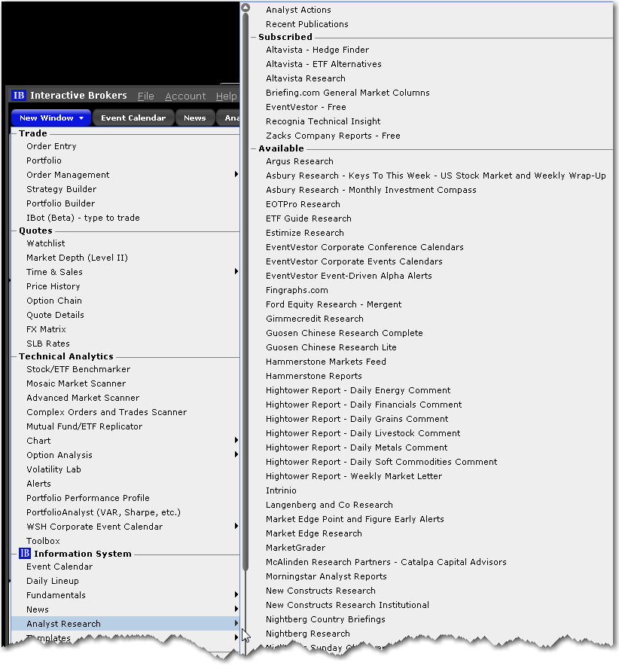Click the IB icon beside Information System

[24, 553]
